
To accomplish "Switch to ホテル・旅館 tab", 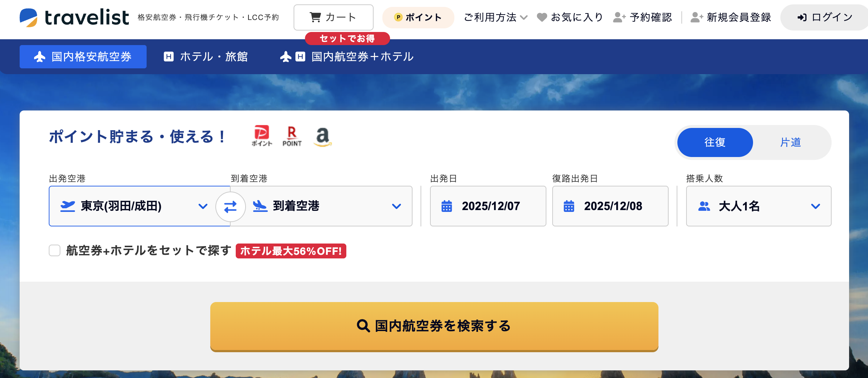I will 206,57.
